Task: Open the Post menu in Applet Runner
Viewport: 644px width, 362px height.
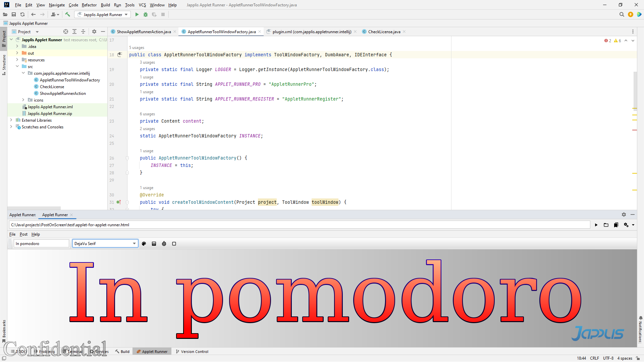Action: (x=23, y=234)
